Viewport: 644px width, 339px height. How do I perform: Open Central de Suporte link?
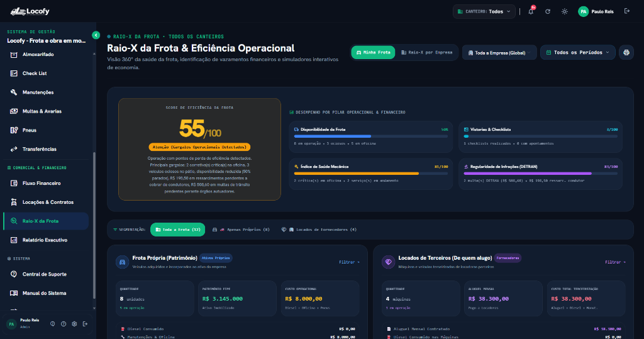pyautogui.click(x=46, y=274)
